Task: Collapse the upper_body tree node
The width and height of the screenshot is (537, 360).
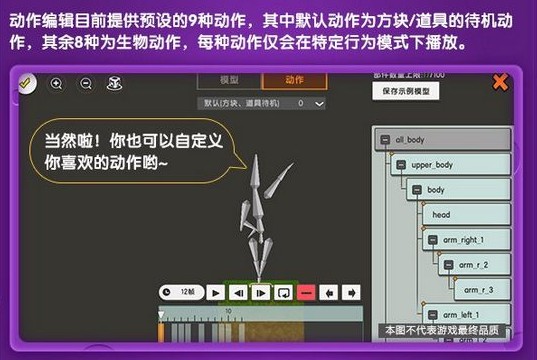Action: 401,165
